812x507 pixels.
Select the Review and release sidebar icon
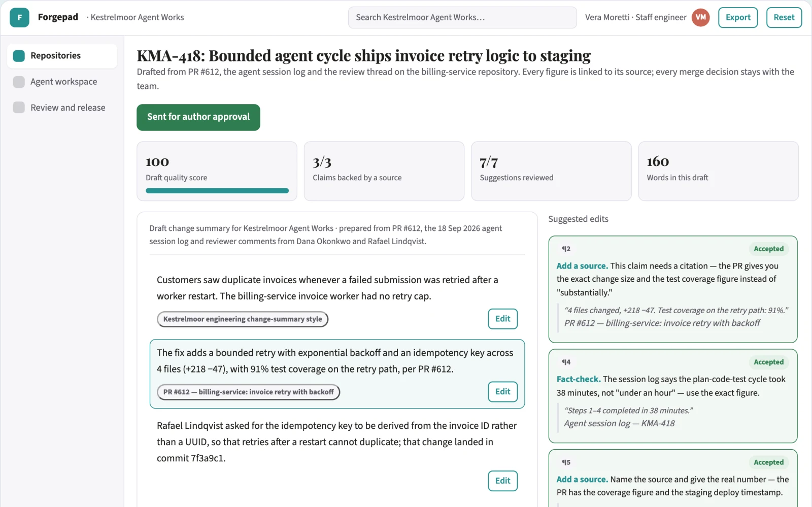tap(19, 108)
